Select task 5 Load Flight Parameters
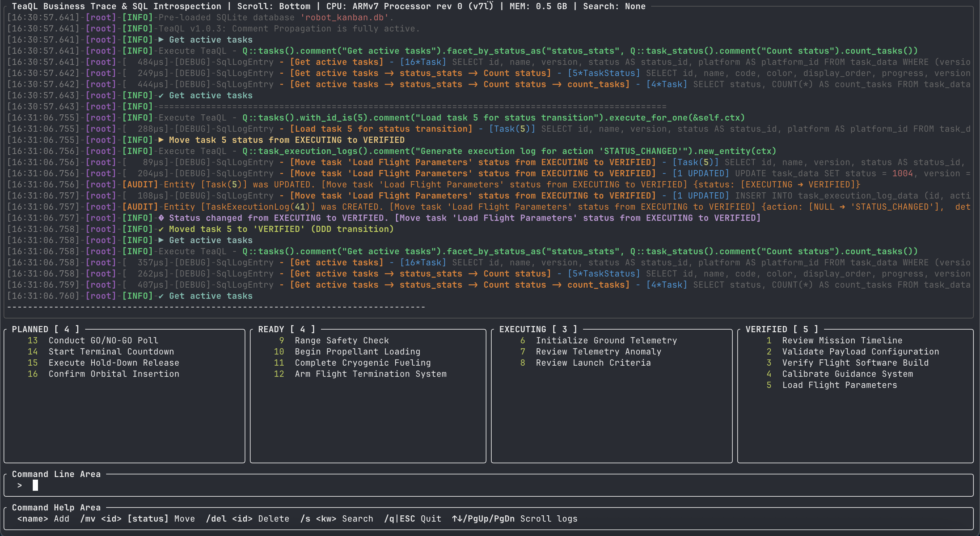The image size is (980, 536). (831, 385)
